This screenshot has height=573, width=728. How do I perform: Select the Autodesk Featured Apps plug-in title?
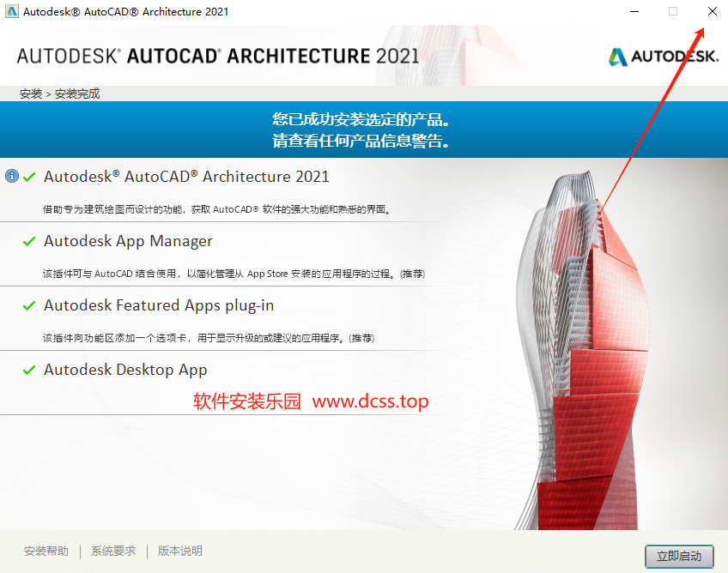click(159, 305)
